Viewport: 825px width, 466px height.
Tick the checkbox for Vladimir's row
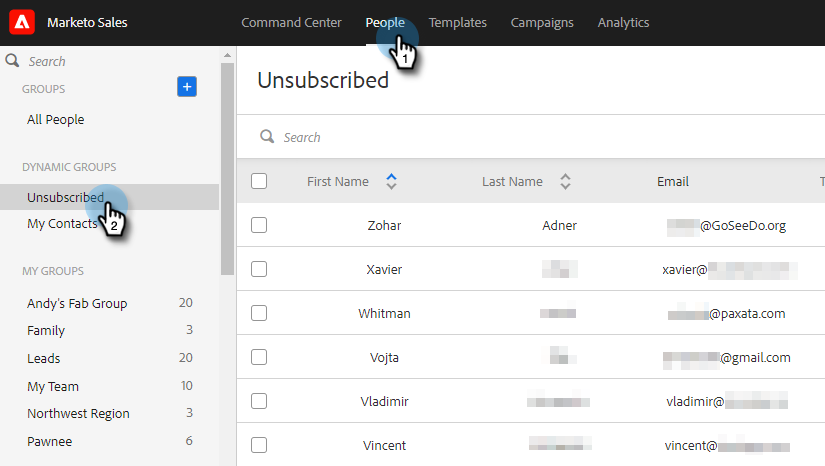(x=259, y=401)
